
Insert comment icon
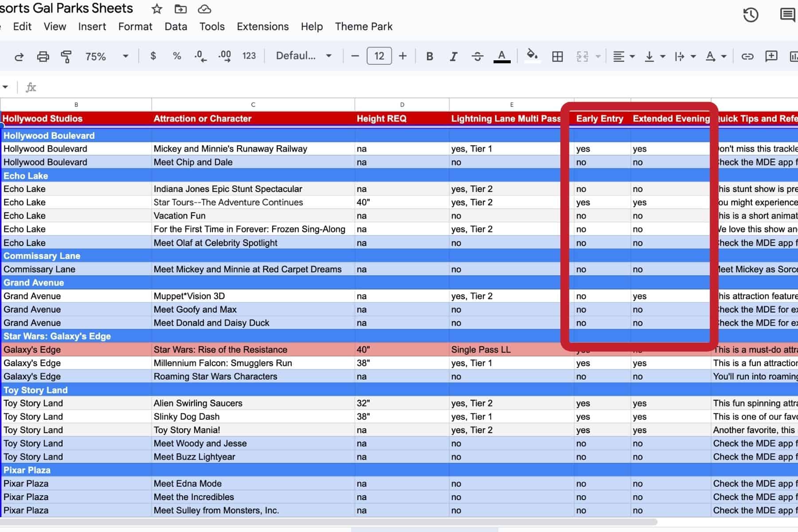tap(771, 56)
